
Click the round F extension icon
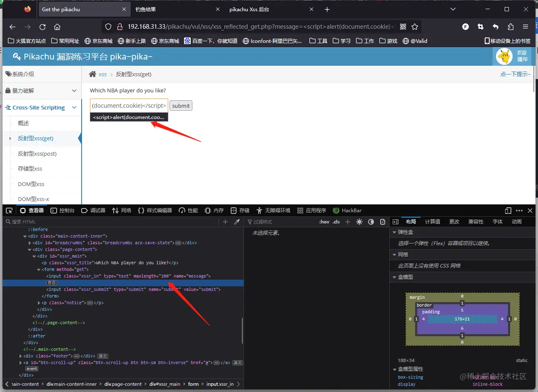(466, 27)
